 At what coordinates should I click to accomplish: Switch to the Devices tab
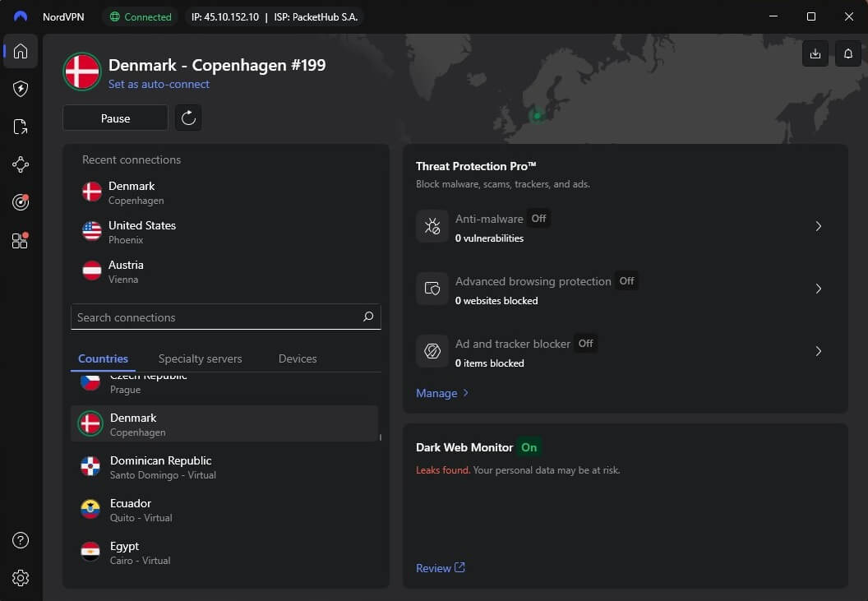pos(297,358)
